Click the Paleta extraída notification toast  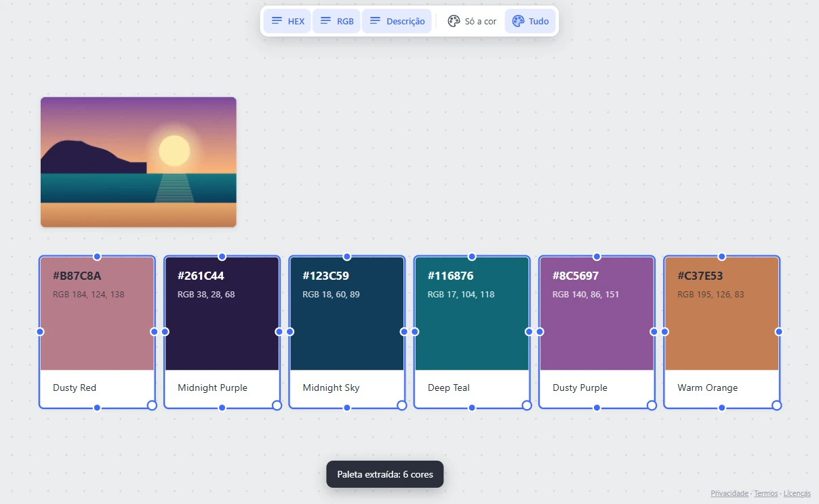[385, 474]
